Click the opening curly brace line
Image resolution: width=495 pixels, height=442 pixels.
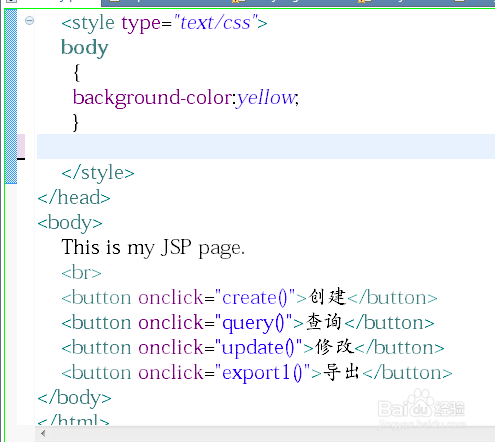point(77,73)
